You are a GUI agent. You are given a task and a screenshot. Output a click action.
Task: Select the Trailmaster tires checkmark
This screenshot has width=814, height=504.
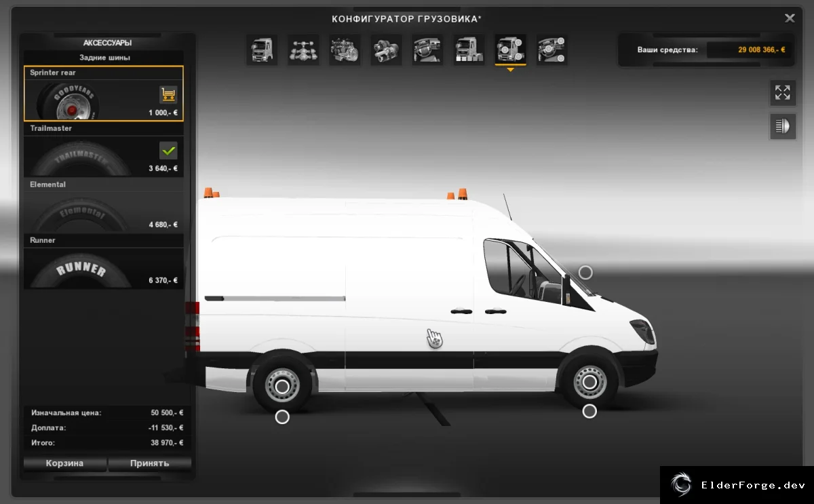click(x=168, y=150)
